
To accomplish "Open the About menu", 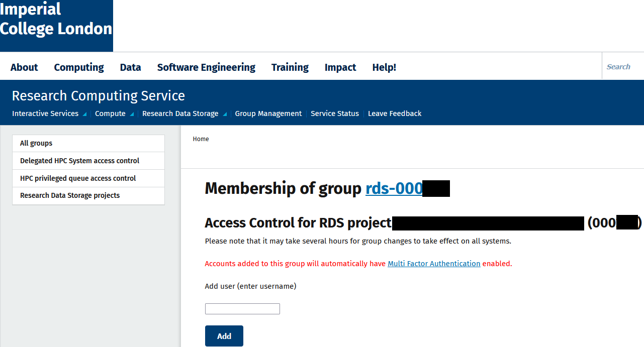I will coord(24,67).
